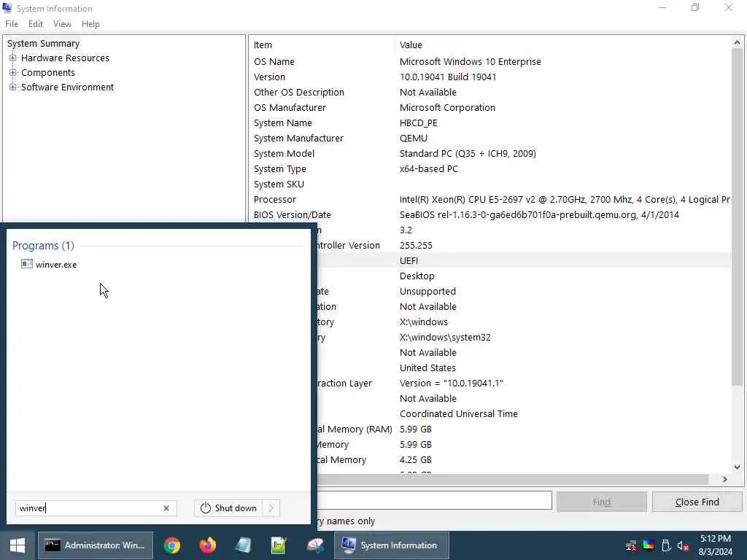This screenshot has width=747, height=560.
Task: Click the Close Find button
Action: [x=697, y=502]
